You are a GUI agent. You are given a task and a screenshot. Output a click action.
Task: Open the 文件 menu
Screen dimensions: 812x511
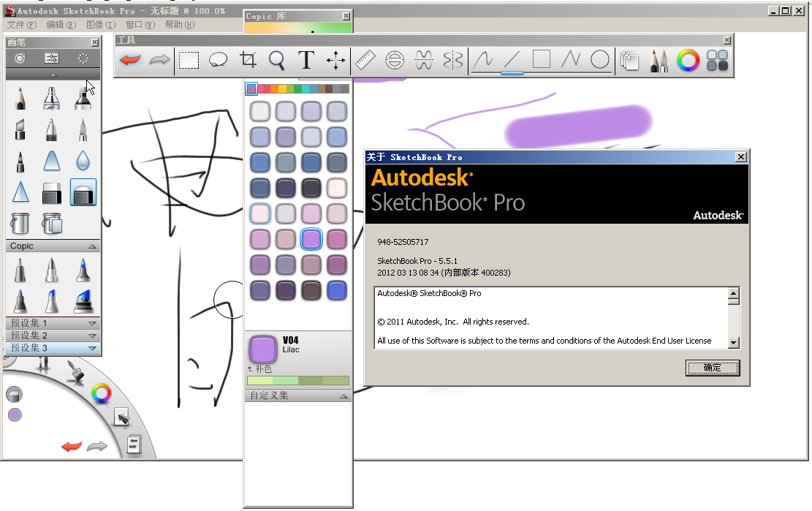pos(22,24)
